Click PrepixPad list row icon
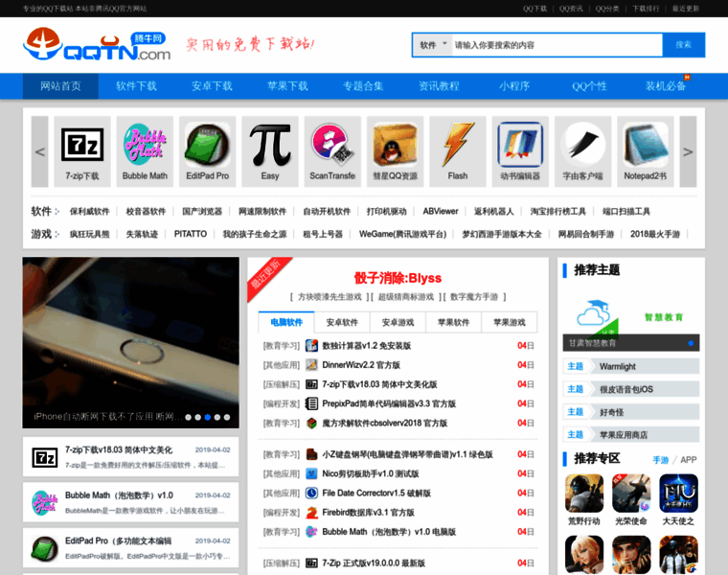Image resolution: width=728 pixels, height=575 pixels. pos(311,403)
